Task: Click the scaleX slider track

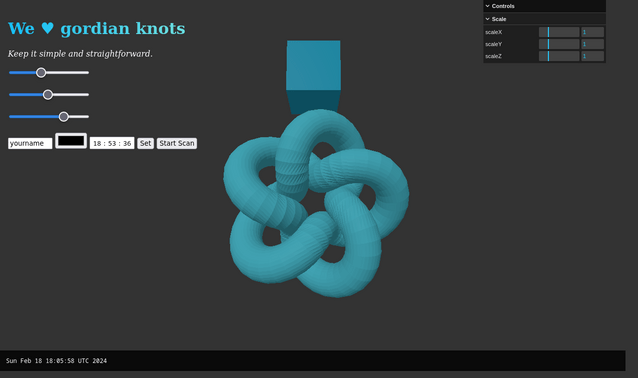Action: 559,32
